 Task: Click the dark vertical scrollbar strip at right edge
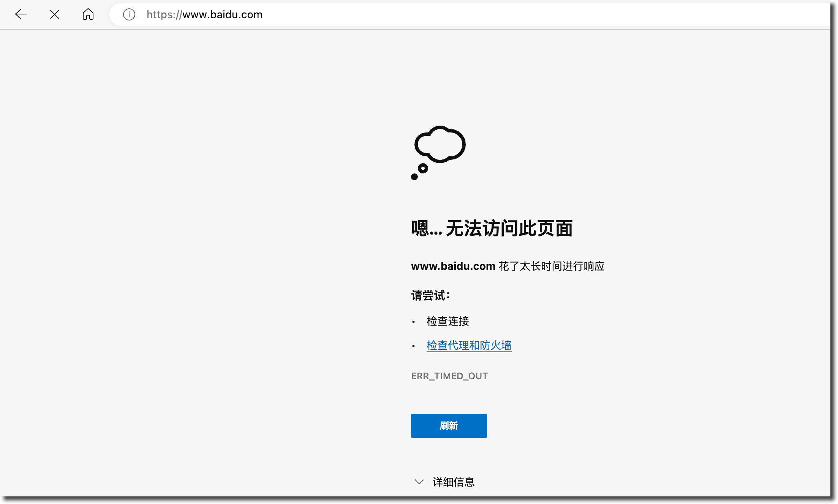click(834, 250)
